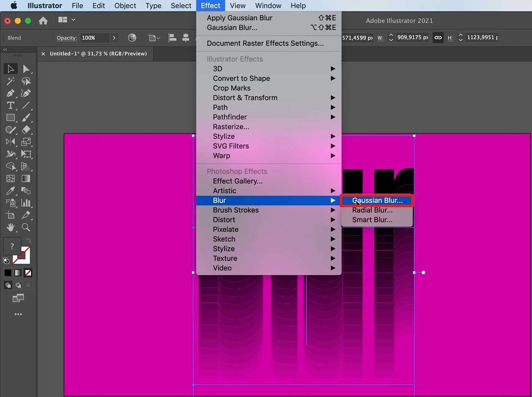
Task: Pick the Gradient tool
Action: click(x=26, y=178)
